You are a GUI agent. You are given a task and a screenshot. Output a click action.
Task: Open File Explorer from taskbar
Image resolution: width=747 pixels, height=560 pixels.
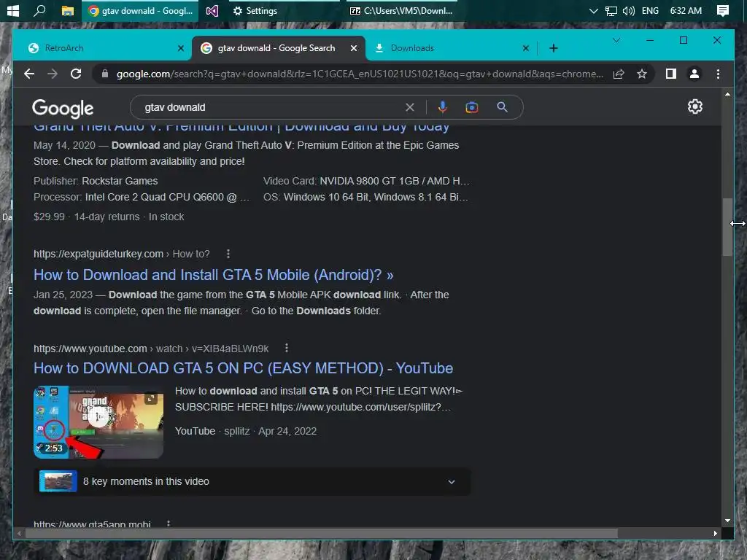coord(68,10)
